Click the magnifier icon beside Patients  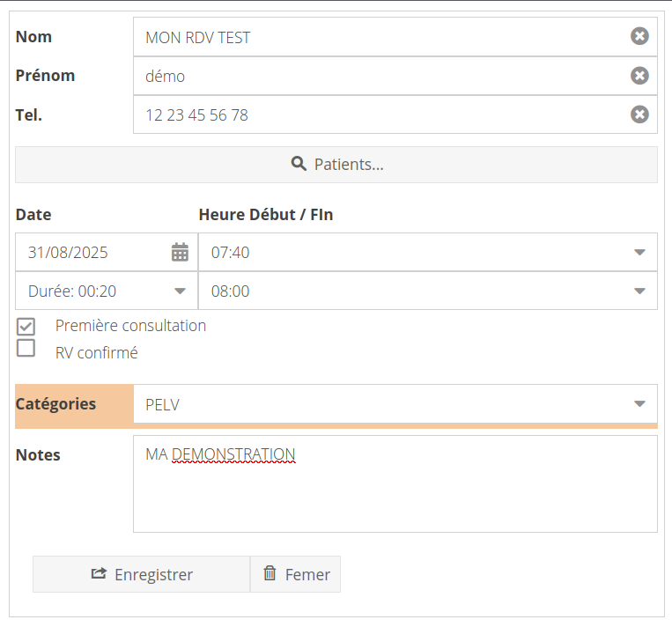299,164
